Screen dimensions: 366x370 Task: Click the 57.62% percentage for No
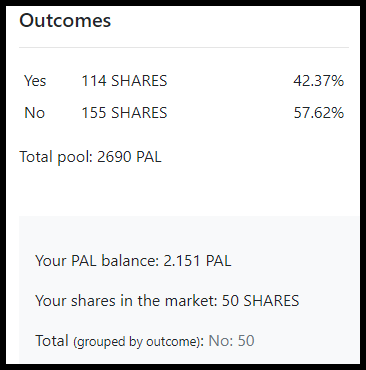click(x=318, y=113)
